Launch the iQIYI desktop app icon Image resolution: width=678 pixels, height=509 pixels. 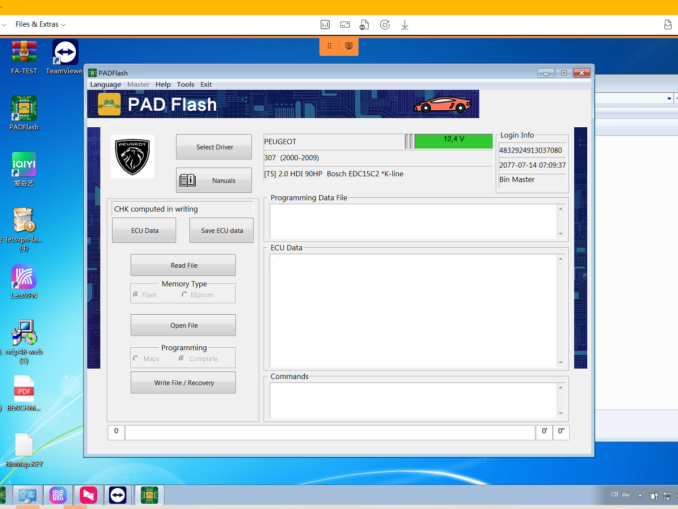tap(24, 164)
